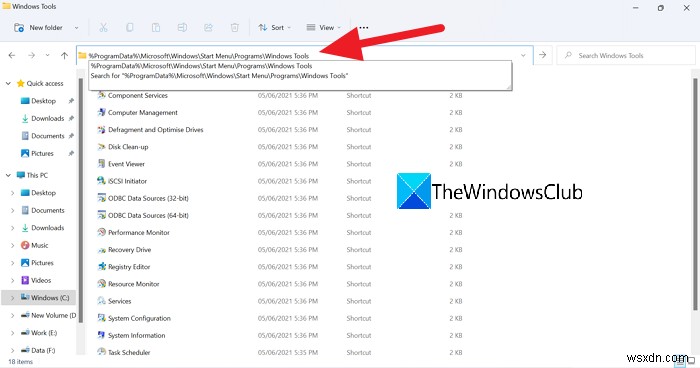The width and height of the screenshot is (700, 368).
Task: Click the file list vertical scrollbar
Action: pos(695,194)
